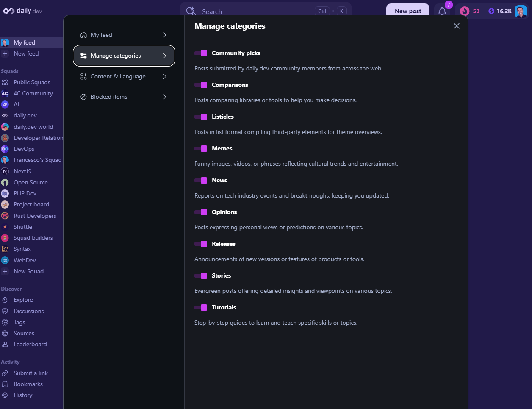
Task: Switch off the Stories category
Action: tap(201, 275)
